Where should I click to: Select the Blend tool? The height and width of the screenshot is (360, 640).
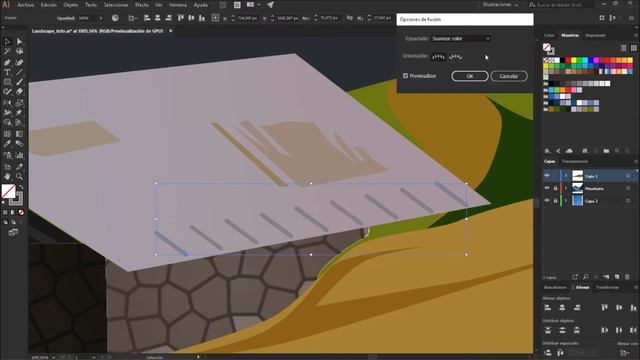(x=19, y=144)
